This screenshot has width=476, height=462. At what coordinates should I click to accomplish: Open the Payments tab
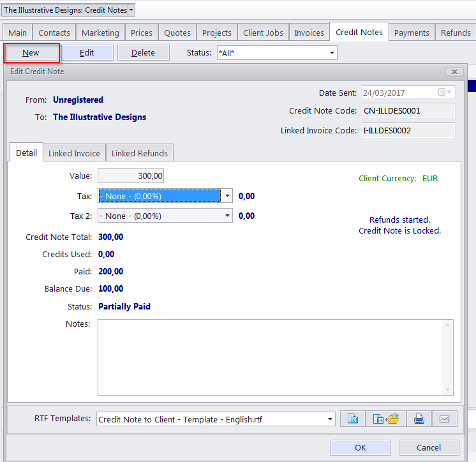(x=412, y=33)
